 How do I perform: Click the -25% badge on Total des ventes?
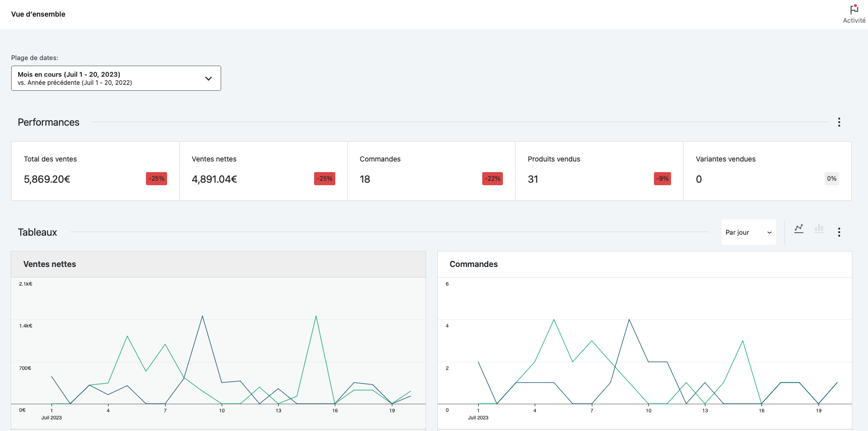pos(157,179)
